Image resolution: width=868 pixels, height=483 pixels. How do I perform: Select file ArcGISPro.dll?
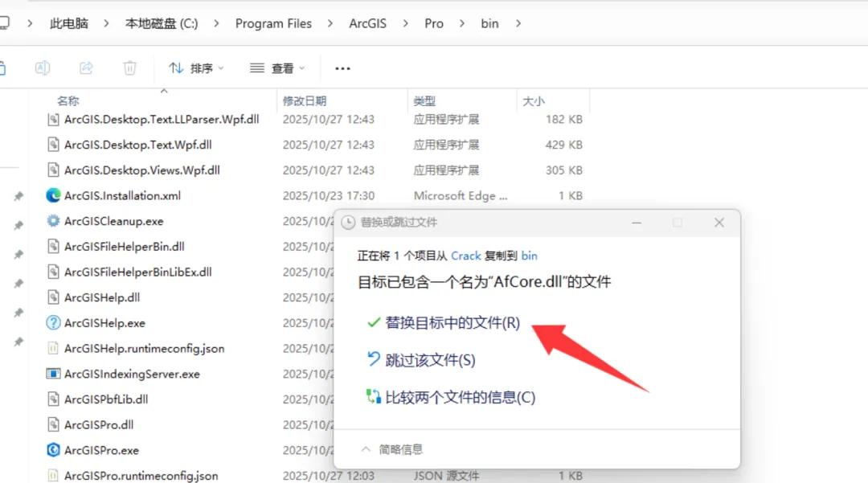(x=99, y=425)
